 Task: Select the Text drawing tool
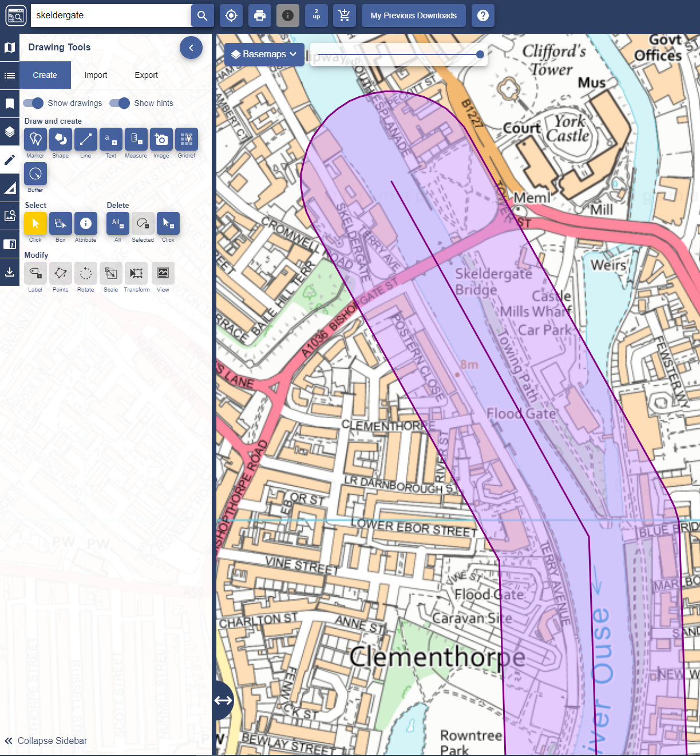[x=111, y=139]
